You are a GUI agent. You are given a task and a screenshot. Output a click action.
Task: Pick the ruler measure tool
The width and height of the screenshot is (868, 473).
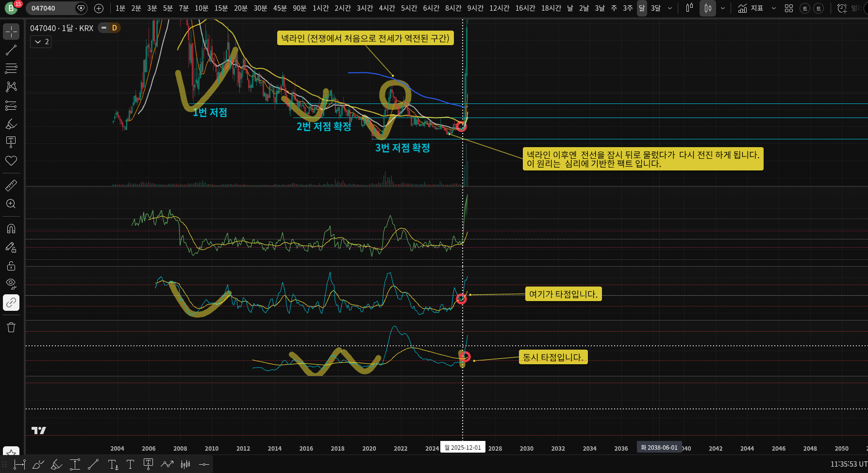[11, 185]
